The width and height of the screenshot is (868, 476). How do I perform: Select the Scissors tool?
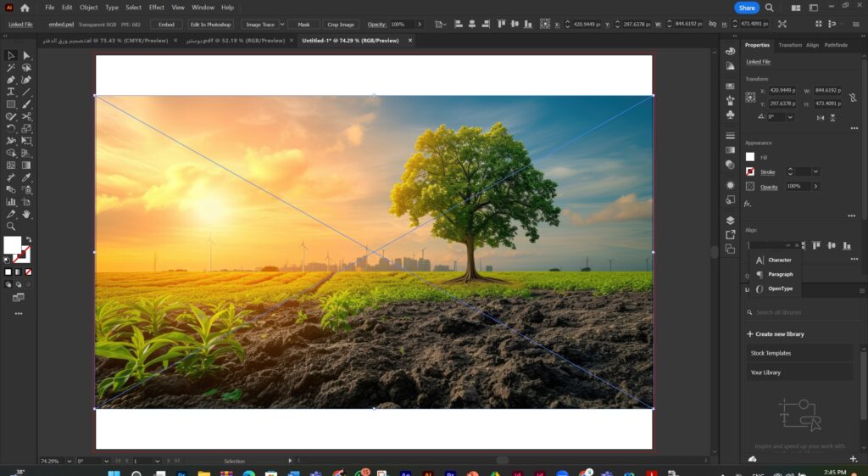click(26, 116)
